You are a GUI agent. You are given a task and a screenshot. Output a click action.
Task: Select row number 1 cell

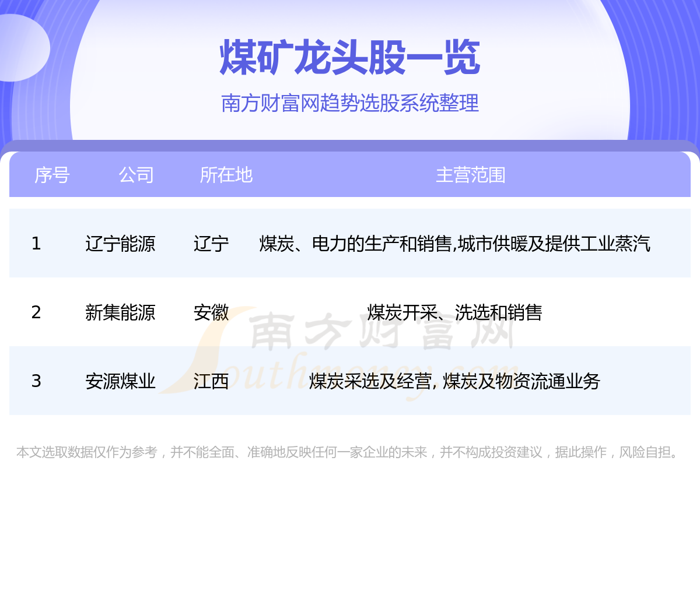[x=36, y=244]
